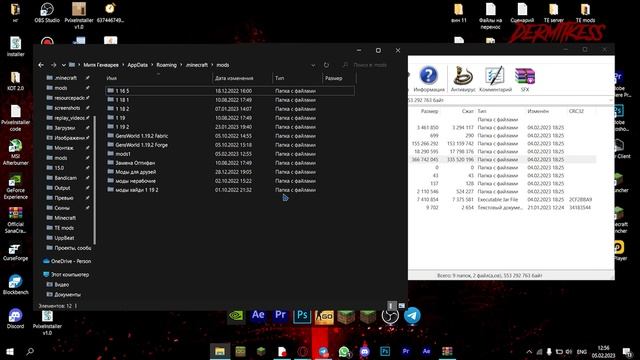
Task: Refresh the mods folder view
Action: tap(326, 65)
